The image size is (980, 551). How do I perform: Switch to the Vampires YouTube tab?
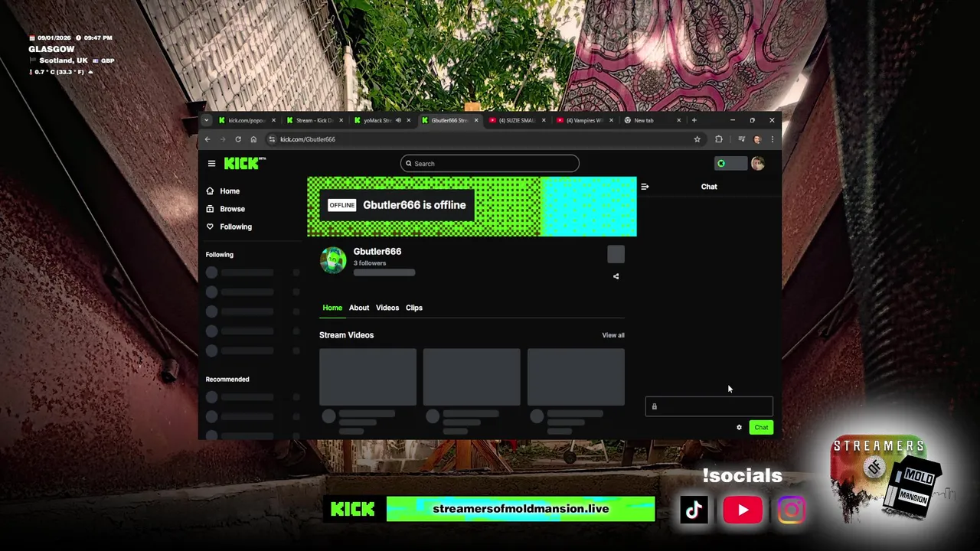(x=584, y=120)
